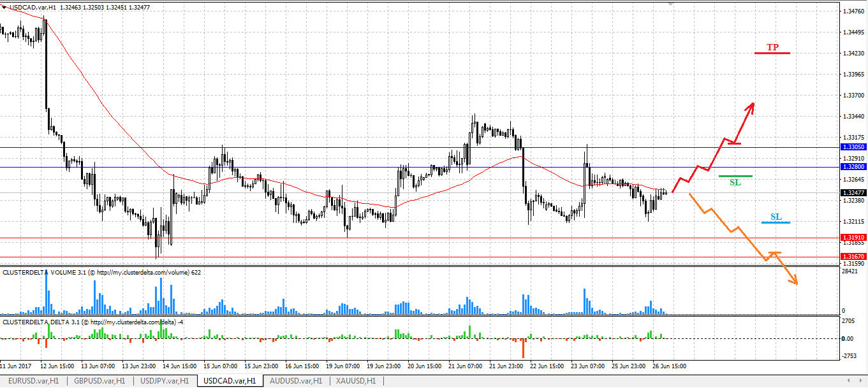Click the blue 1.33050 price level label
Screen dimensions: 868x388
853,147
